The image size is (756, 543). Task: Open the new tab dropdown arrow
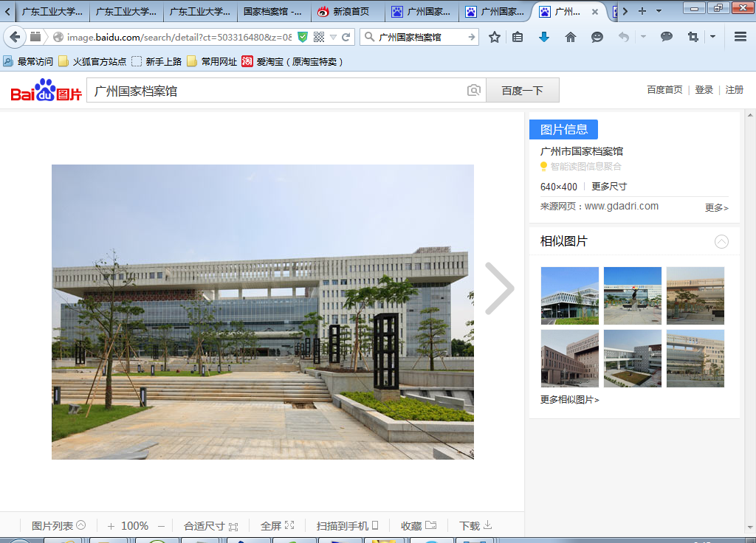(659, 11)
